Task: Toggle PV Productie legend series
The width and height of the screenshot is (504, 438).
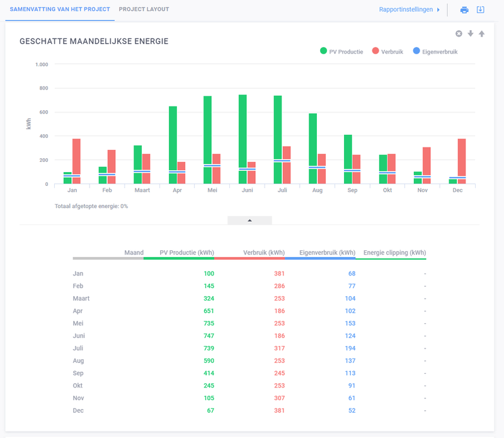Action: 341,52
